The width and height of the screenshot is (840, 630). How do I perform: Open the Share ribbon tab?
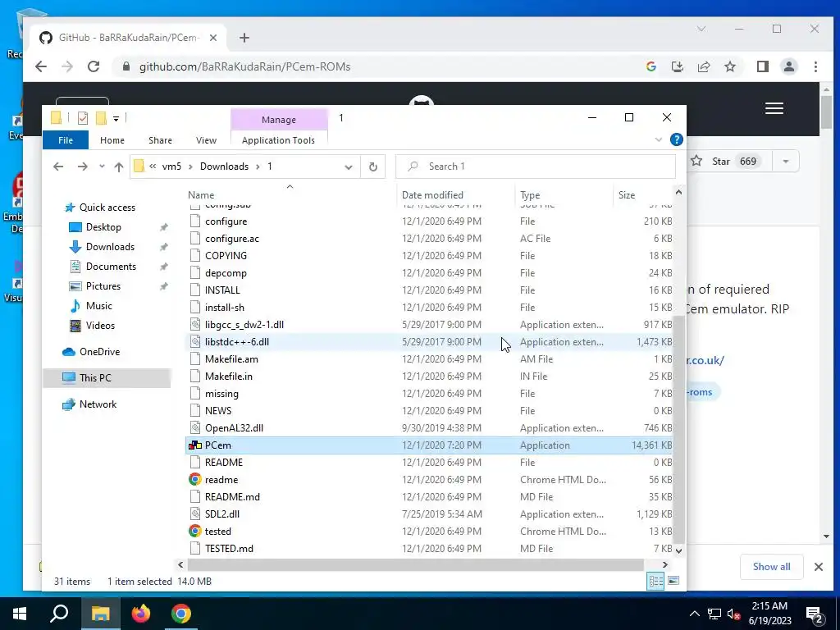[160, 140]
